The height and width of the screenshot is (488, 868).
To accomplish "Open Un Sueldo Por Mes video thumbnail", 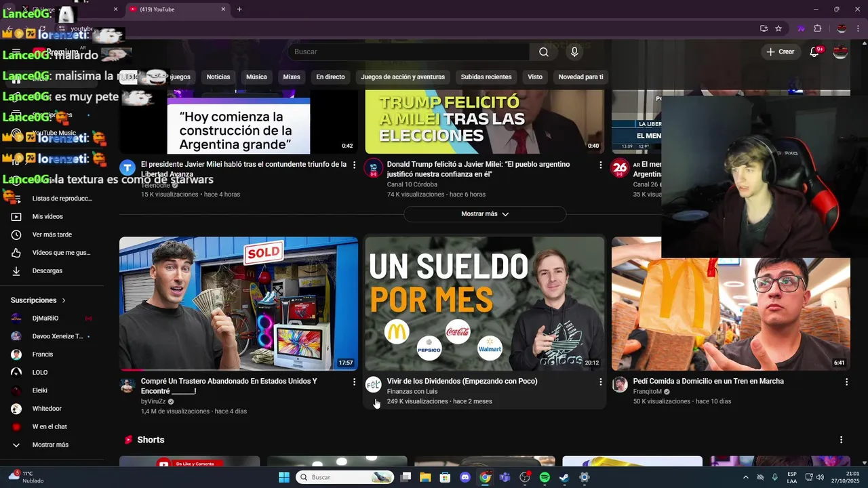I will coord(485,304).
